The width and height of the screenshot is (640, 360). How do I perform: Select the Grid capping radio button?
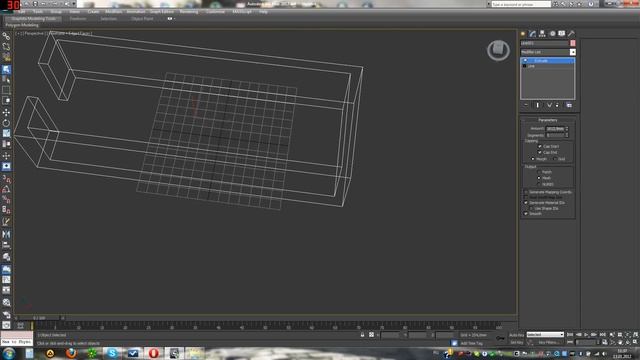point(554,159)
